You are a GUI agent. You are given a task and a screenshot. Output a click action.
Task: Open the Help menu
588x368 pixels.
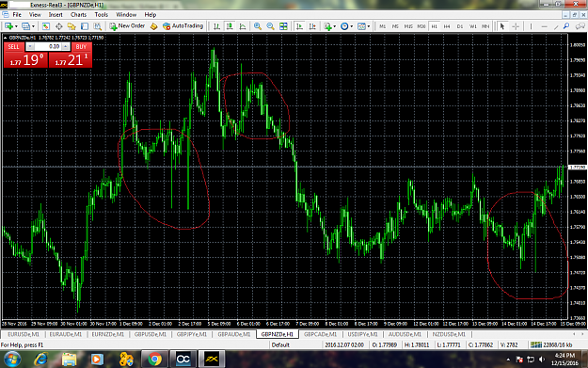click(150, 15)
